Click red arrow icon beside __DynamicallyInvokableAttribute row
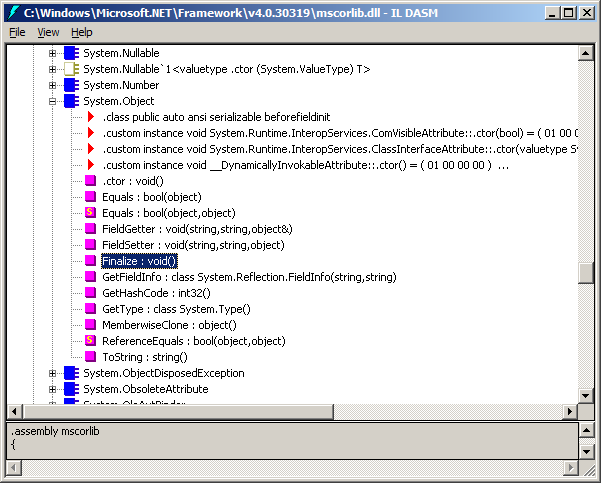 91,165
